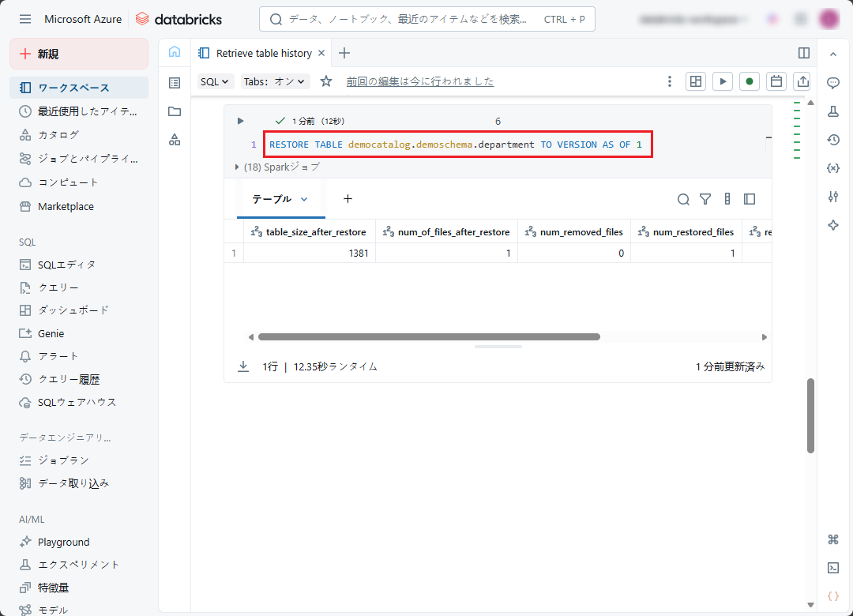Open the Tabs: オン dropdown
This screenshot has width=853, height=616.
[274, 81]
